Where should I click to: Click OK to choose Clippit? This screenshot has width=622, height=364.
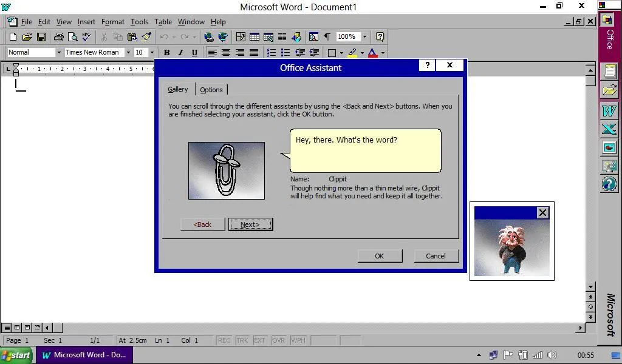coord(379,255)
